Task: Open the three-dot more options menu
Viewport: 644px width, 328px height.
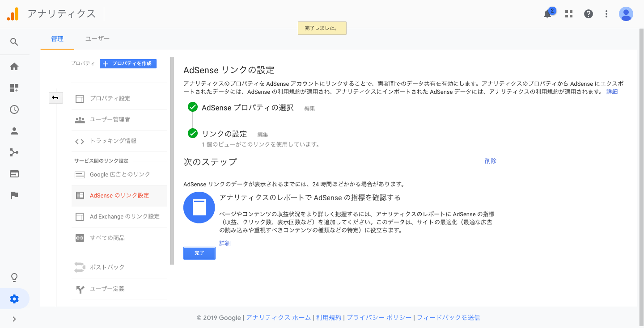Action: [x=606, y=14]
